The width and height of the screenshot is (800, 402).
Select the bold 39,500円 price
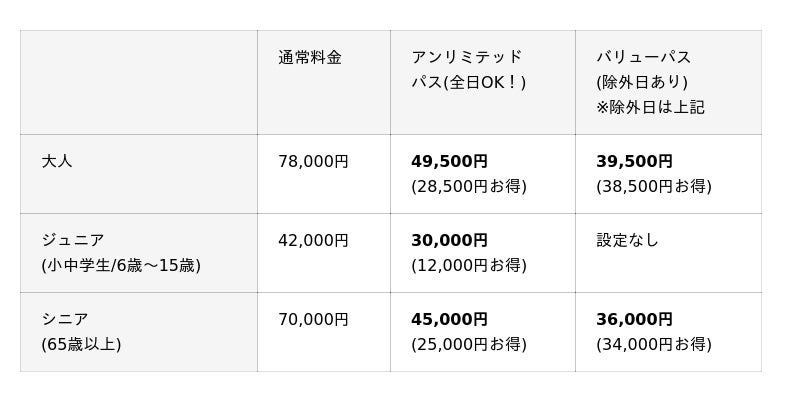point(634,161)
